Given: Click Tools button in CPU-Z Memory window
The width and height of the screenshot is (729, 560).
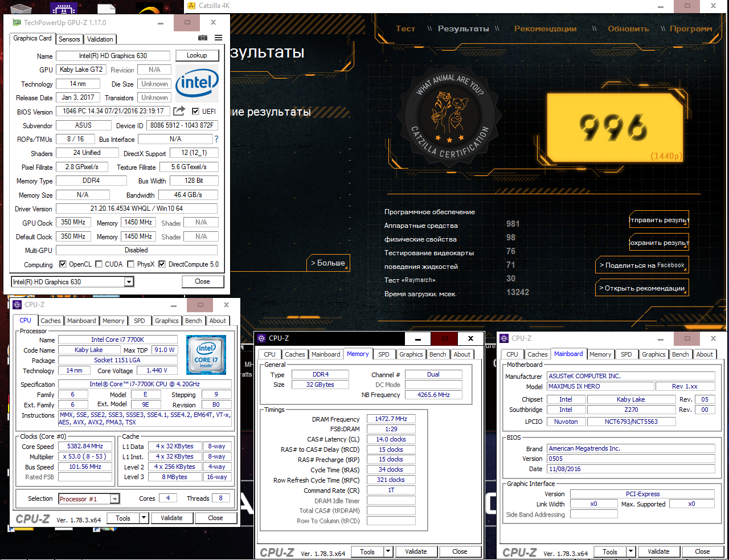Looking at the screenshot, I should [x=367, y=551].
